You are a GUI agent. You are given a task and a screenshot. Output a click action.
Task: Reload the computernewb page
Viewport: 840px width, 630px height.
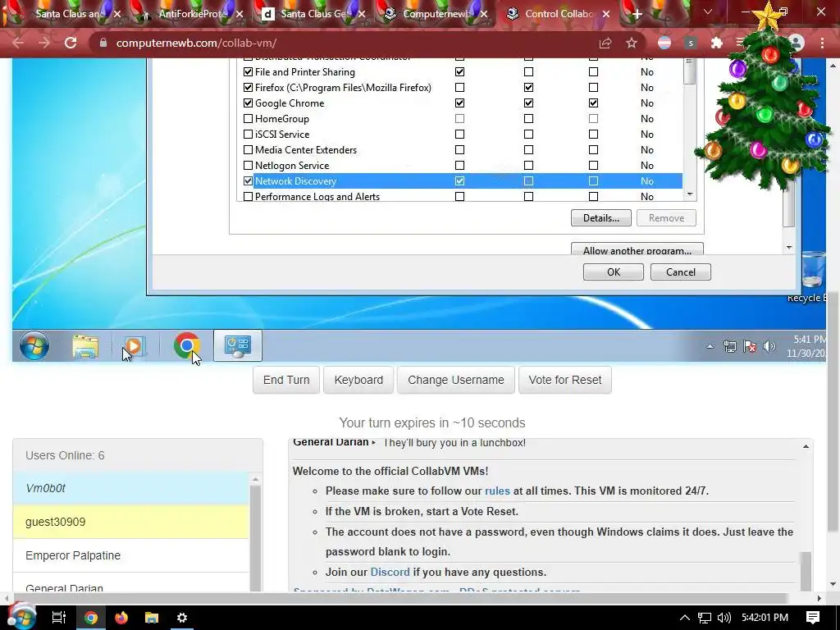pyautogui.click(x=71, y=43)
